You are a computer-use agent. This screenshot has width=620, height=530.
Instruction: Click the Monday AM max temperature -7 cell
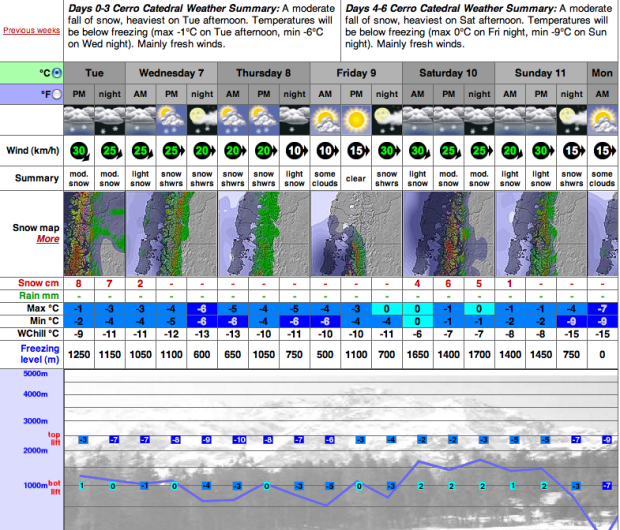tap(603, 309)
